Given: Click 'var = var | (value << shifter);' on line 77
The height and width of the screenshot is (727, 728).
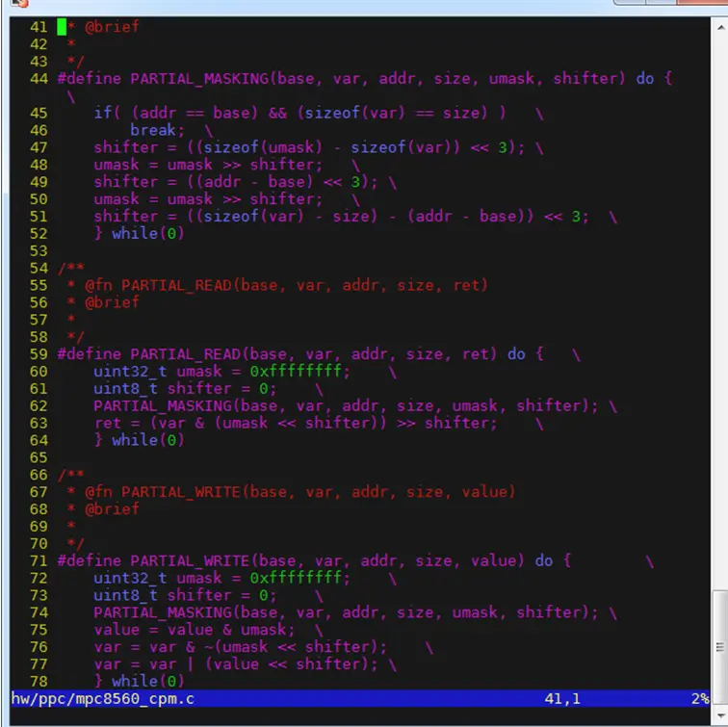Looking at the screenshot, I should coord(236,663).
